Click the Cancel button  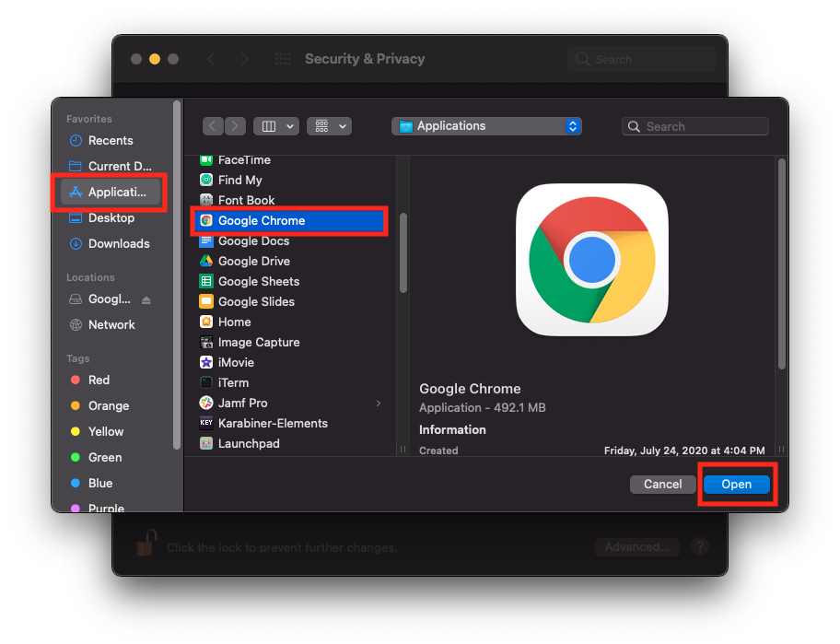pyautogui.click(x=662, y=485)
